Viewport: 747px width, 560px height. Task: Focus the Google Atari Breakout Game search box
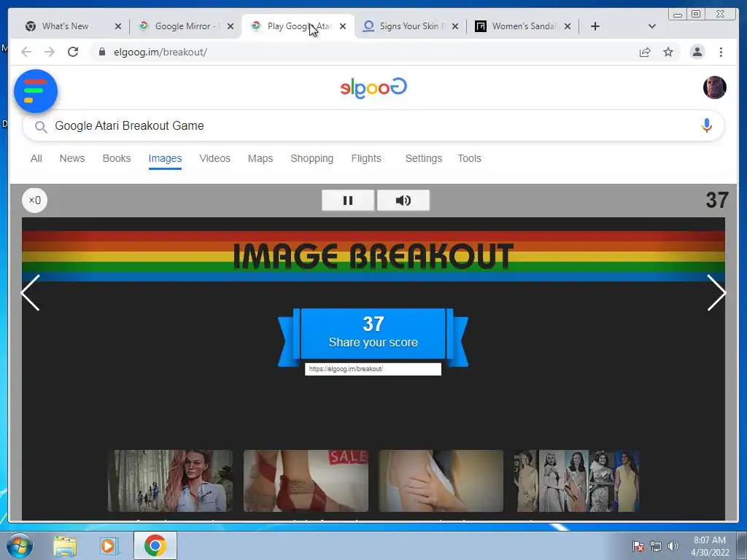click(x=373, y=125)
